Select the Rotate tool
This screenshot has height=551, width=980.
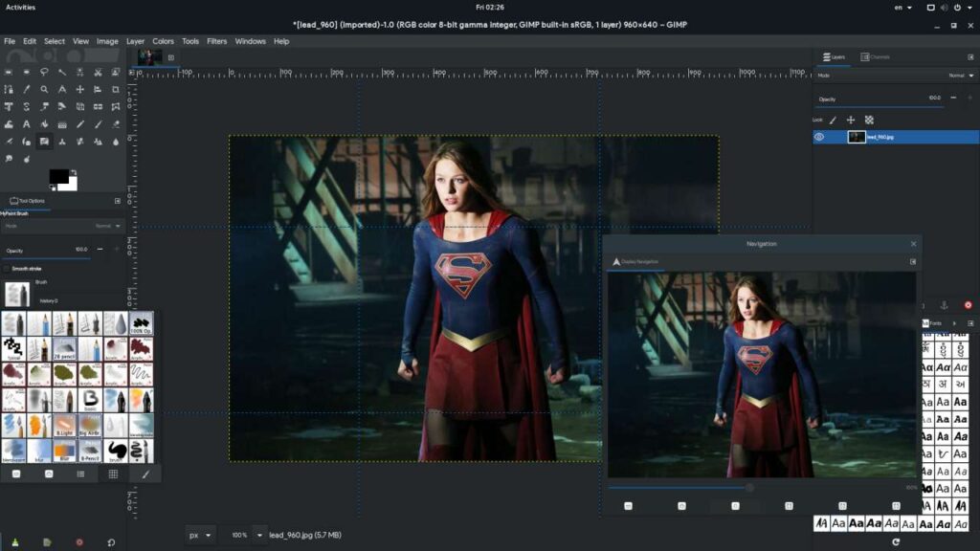coord(26,107)
